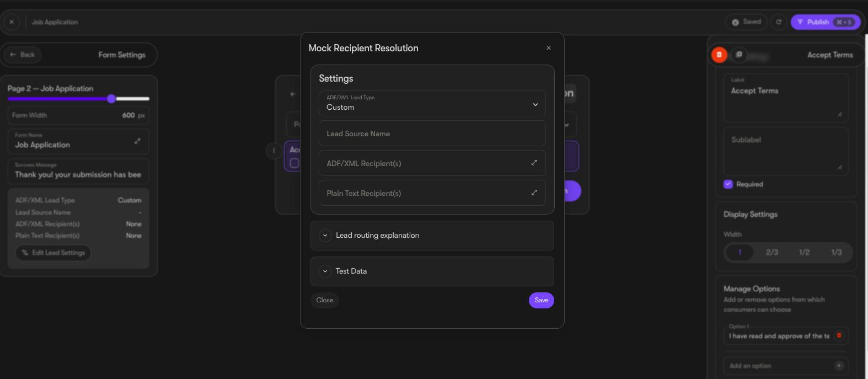
Task: Open the ADF/XML Lead Type dropdown
Action: click(432, 103)
